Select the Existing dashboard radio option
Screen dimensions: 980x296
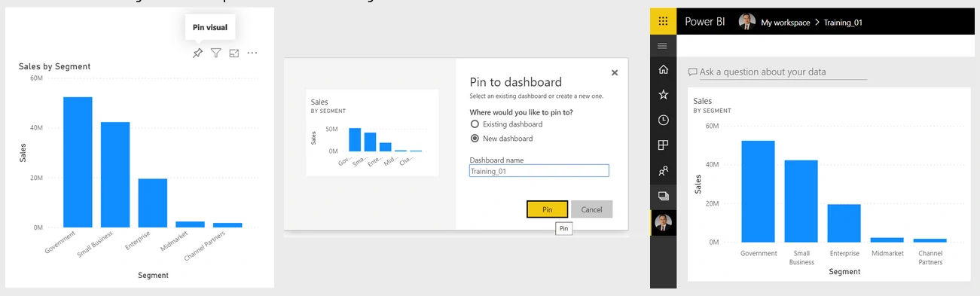tap(475, 124)
